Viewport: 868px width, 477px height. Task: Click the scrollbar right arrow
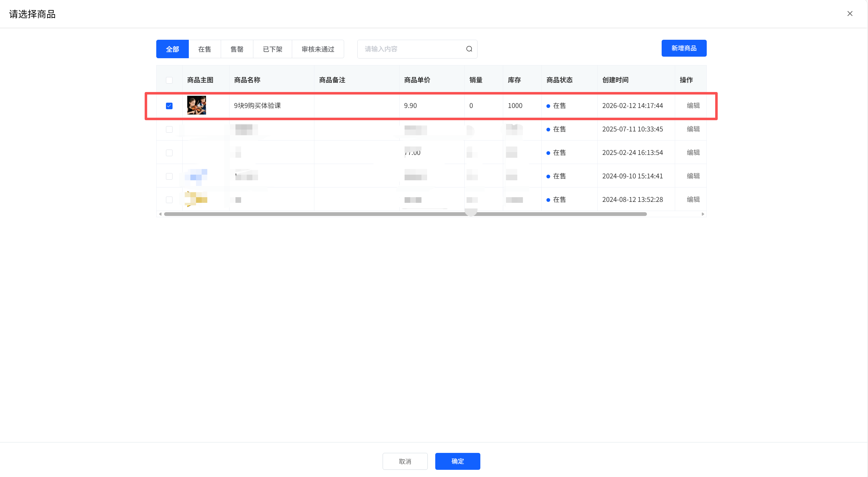[703, 214]
